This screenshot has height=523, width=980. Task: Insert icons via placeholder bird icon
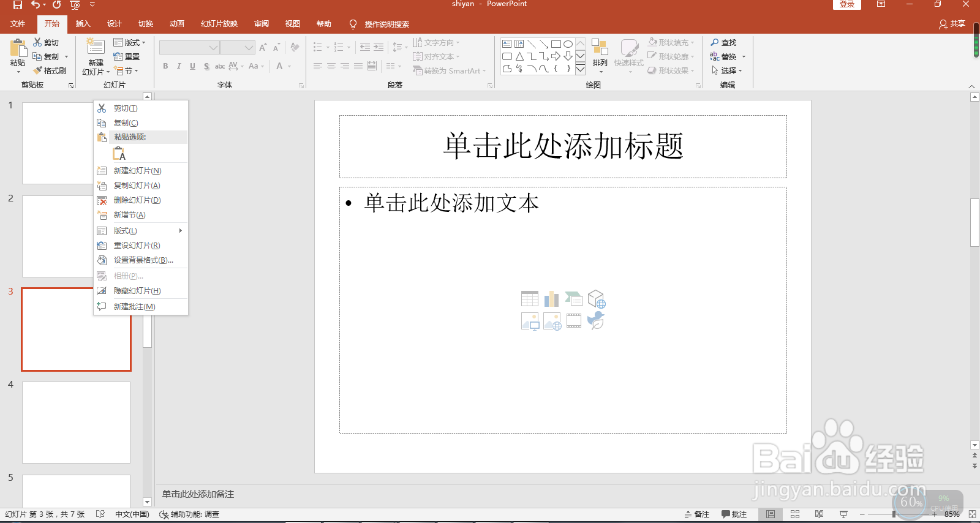(596, 320)
